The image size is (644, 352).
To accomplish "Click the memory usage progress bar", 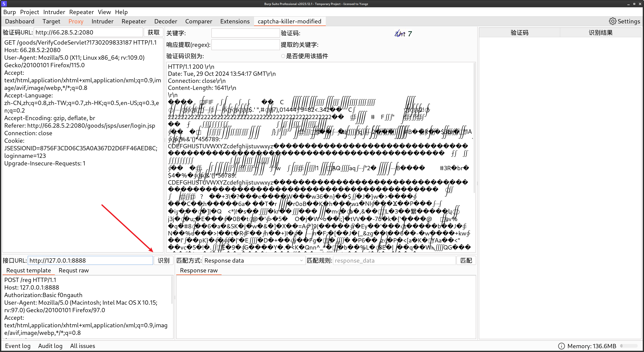I will click(x=629, y=346).
